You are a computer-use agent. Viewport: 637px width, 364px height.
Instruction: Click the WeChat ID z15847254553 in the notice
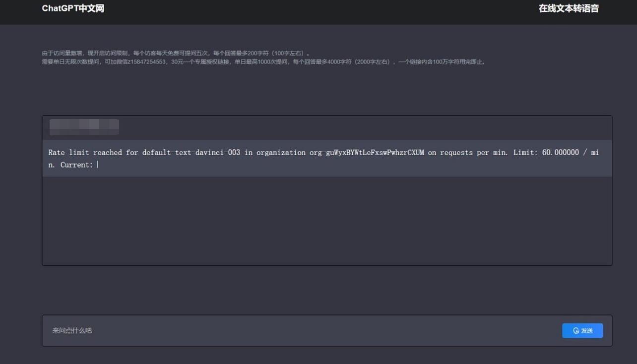tap(147, 62)
